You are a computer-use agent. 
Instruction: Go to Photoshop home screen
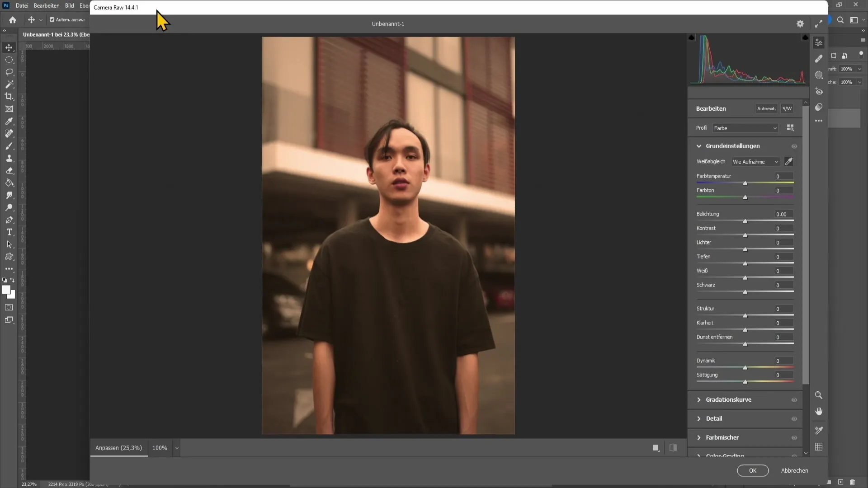(13, 20)
